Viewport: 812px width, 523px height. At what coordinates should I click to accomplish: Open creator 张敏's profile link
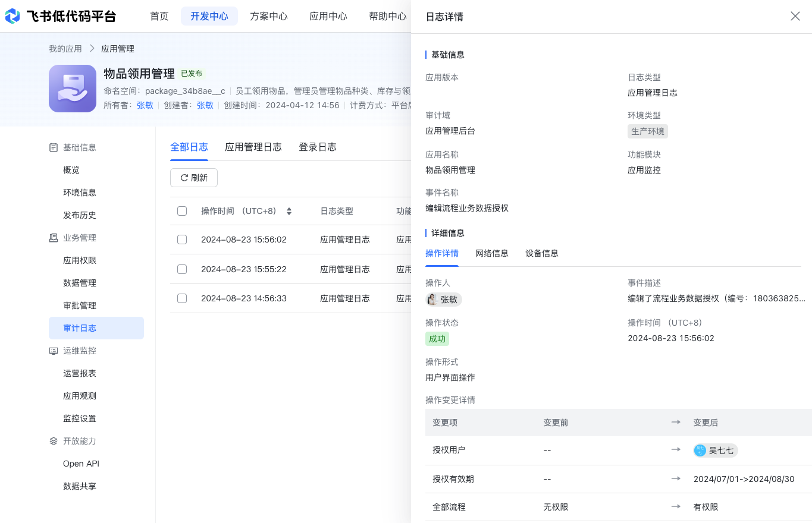point(205,105)
